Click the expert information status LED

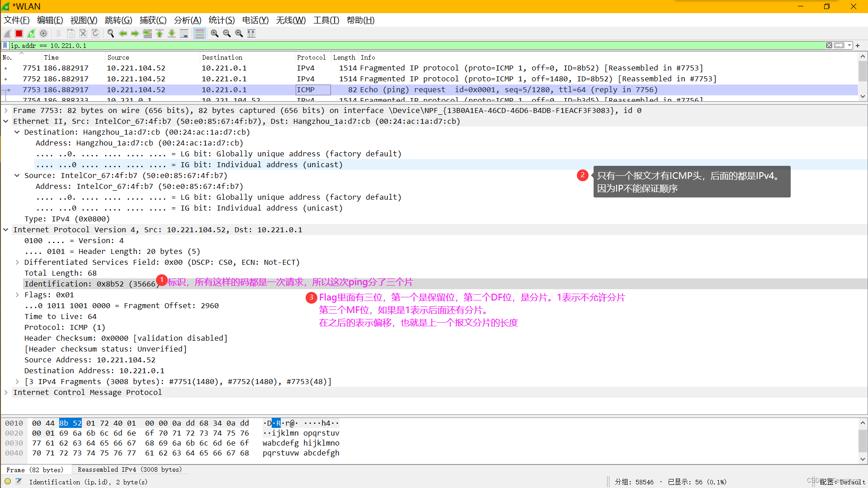(8, 482)
